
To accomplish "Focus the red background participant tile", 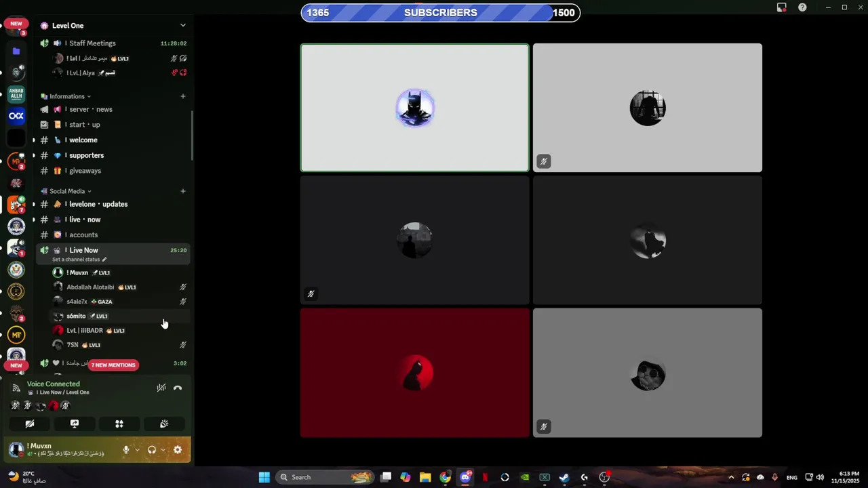I will (415, 373).
